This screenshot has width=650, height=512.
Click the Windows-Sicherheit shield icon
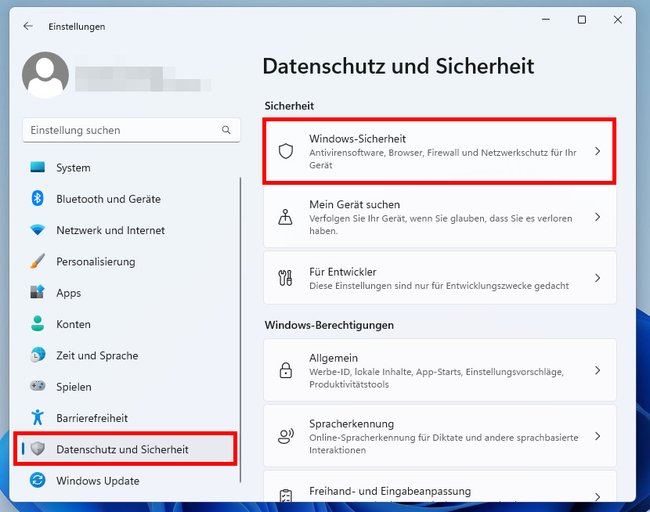click(x=286, y=151)
